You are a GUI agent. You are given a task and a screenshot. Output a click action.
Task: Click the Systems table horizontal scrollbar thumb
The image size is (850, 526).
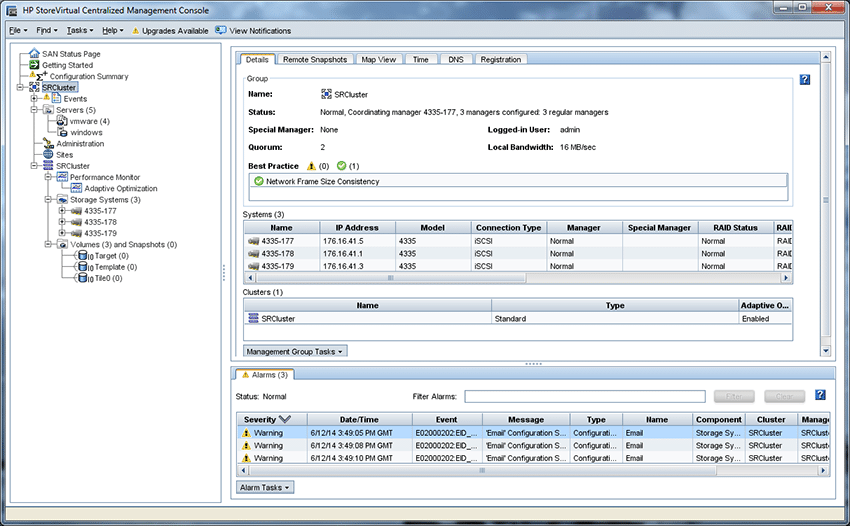[x=390, y=278]
